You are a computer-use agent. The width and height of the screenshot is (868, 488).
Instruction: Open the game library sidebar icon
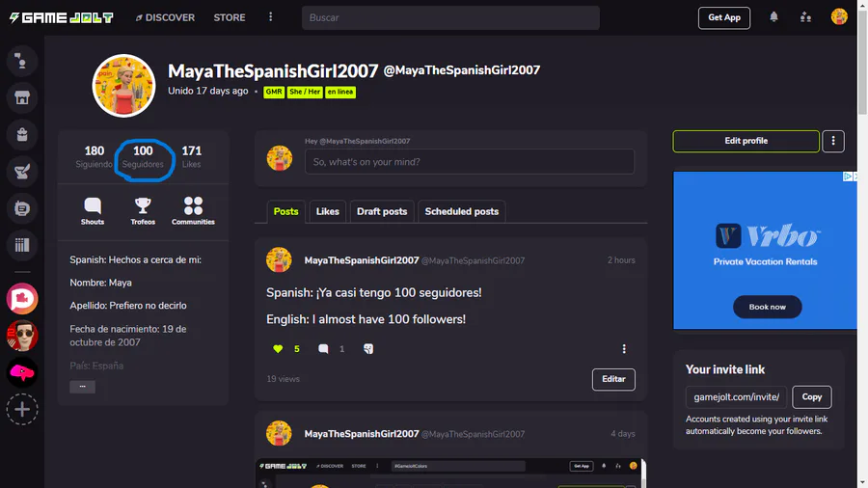[22, 245]
